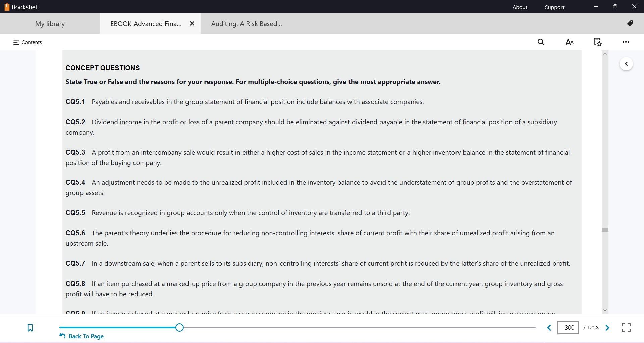Image resolution: width=644 pixels, height=343 pixels.
Task: Click the vertical scrollbar thumb
Action: [605, 229]
